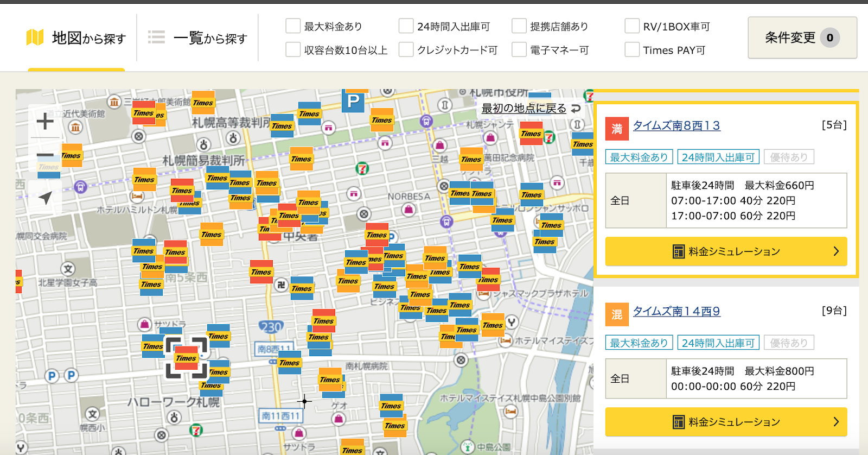Click 優待あり tag on タイムズ南14西9
Viewport: 868px width, 455px height.
coord(789,343)
